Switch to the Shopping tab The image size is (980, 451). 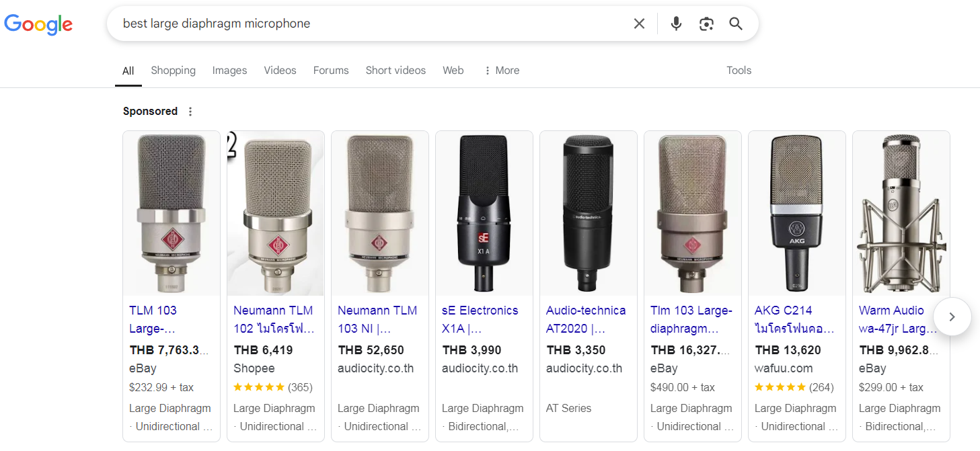[x=173, y=71]
